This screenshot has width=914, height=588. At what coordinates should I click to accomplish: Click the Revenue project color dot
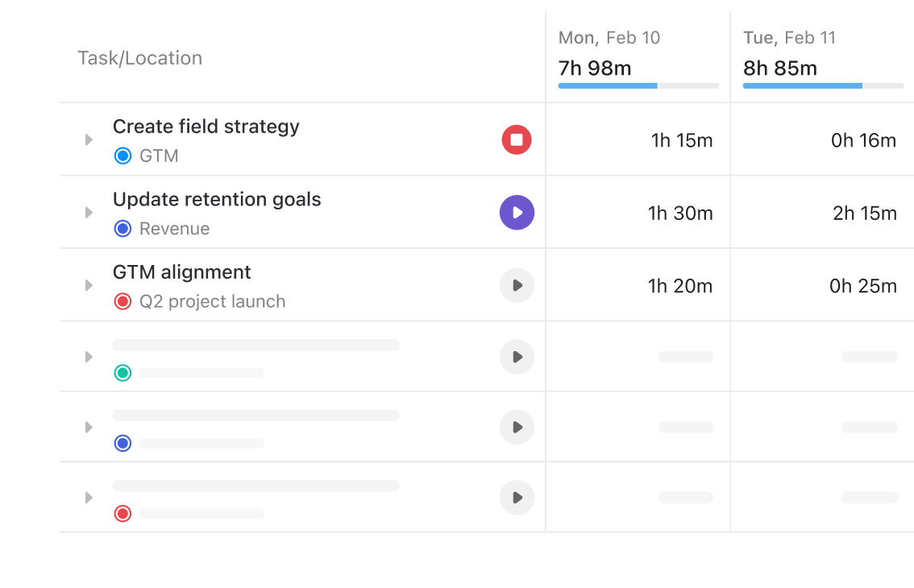123,229
